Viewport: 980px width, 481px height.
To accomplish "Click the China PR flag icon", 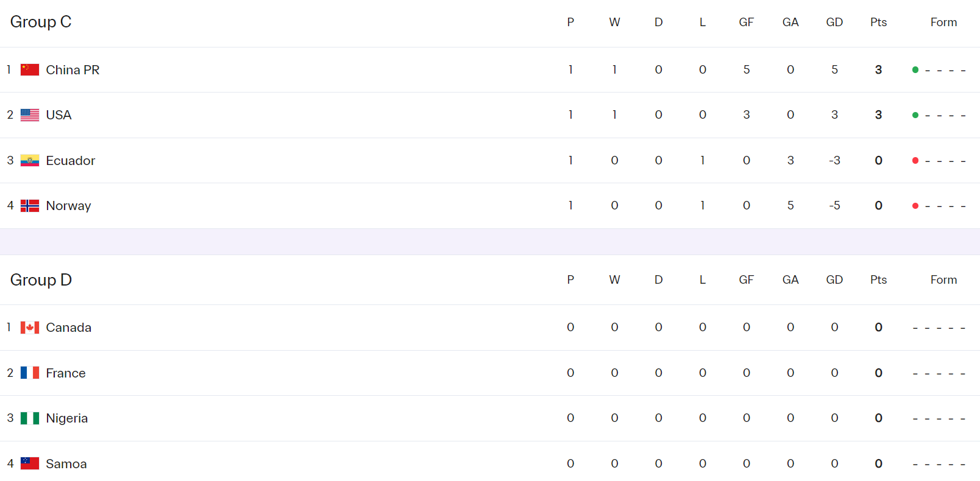I will point(29,70).
